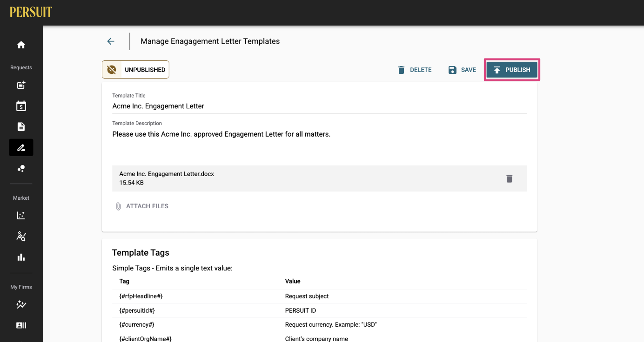Screen dimensions: 644x342
Task: Open the sparkle trend My Firms icon
Action: click(x=21, y=305)
